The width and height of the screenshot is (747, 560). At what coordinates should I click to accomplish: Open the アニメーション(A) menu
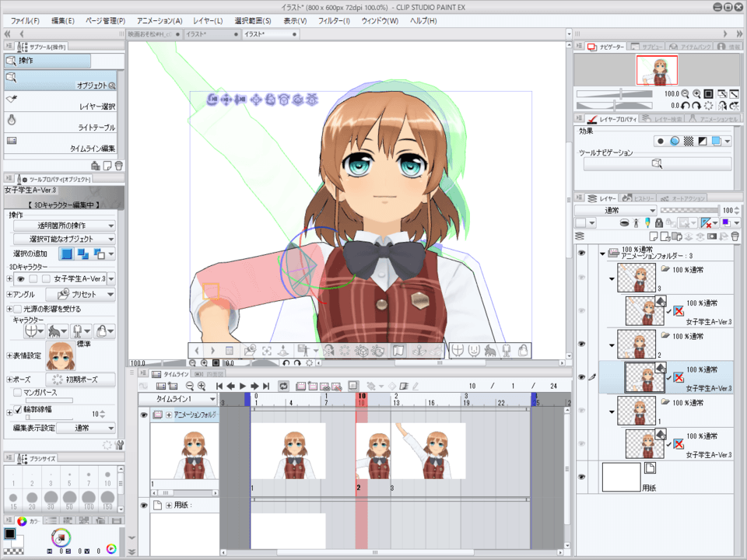point(159,20)
